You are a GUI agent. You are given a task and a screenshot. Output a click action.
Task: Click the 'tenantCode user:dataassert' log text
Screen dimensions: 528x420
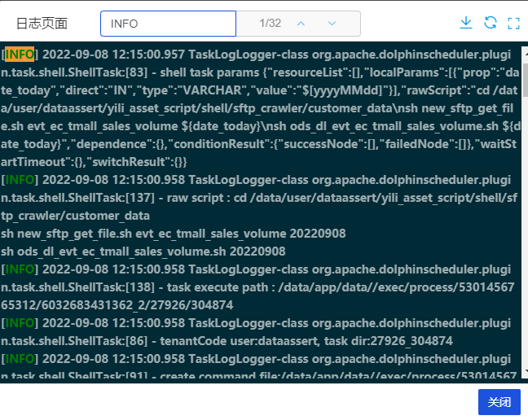coord(239,341)
